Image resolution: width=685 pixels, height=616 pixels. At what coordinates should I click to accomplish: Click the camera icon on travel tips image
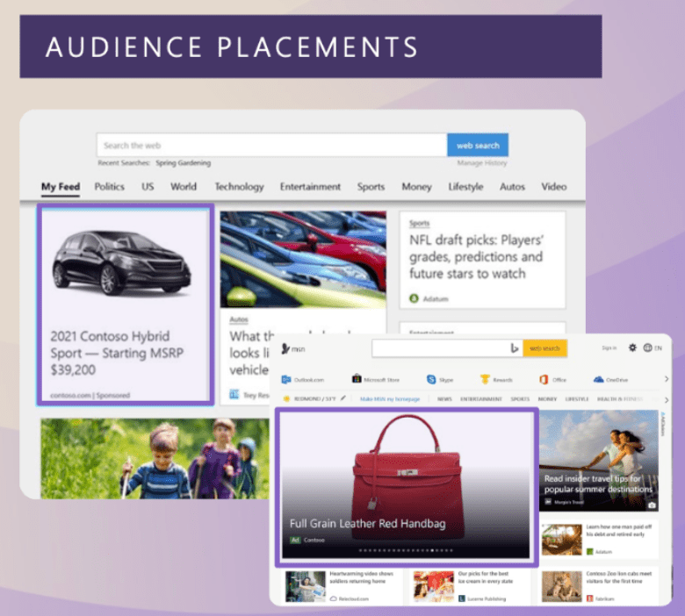click(652, 505)
